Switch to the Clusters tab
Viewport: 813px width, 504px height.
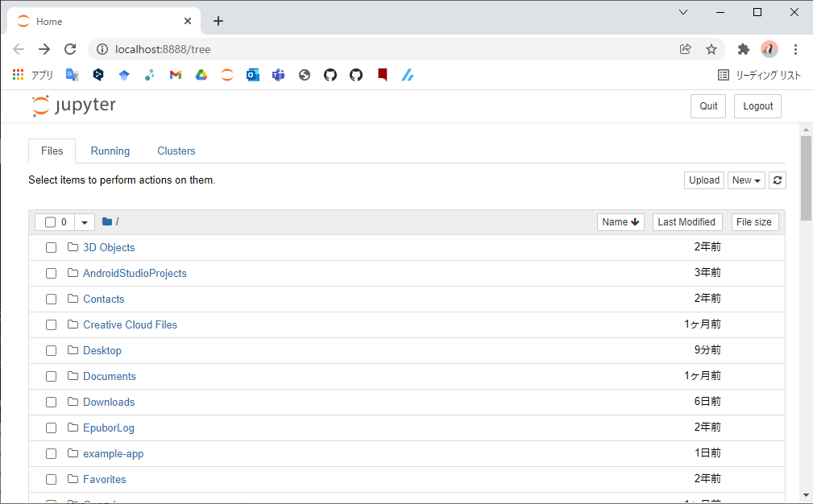coord(176,151)
